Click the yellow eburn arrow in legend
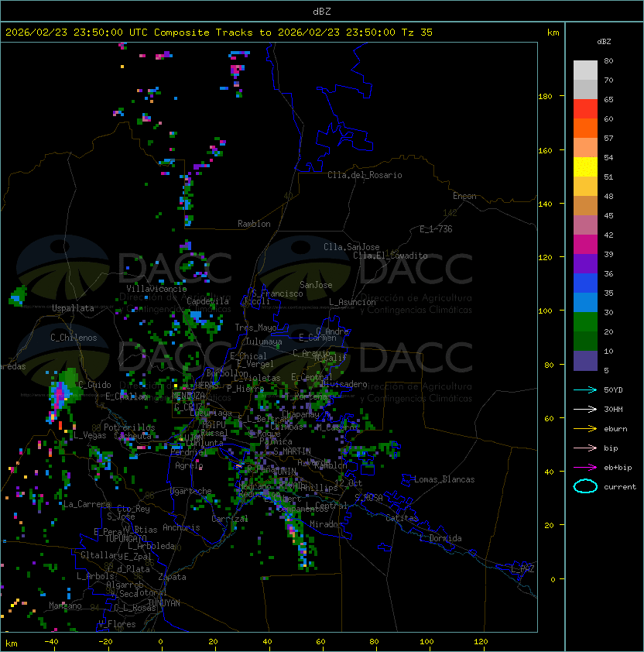The width and height of the screenshot is (644, 652). click(x=585, y=429)
